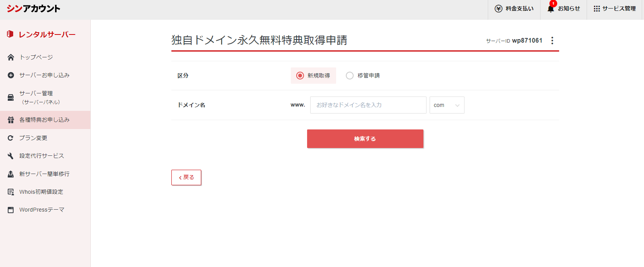Click the plus icon for サーバーお申し込み

point(11,75)
